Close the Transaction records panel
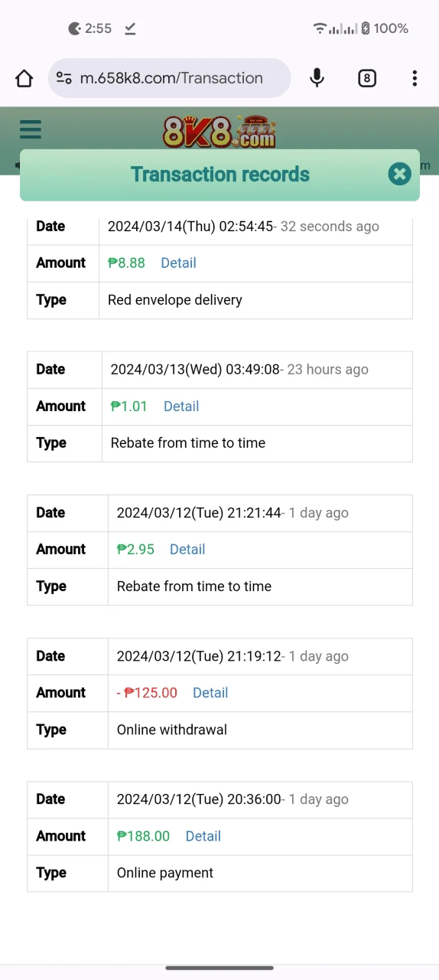This screenshot has width=439, height=980. pos(399,174)
